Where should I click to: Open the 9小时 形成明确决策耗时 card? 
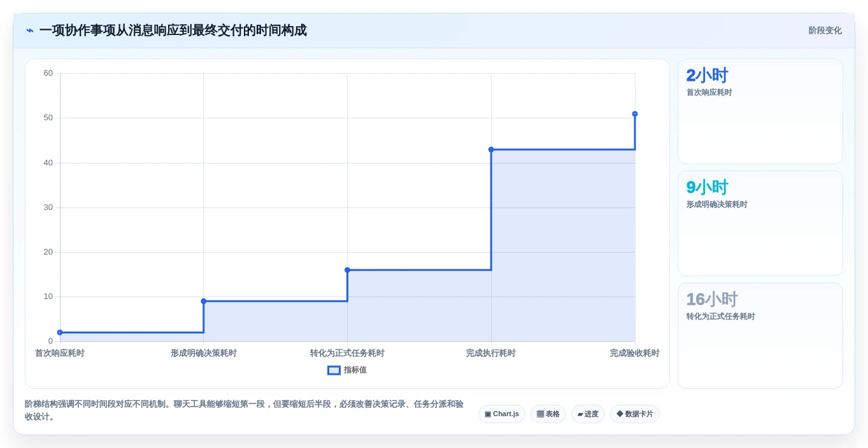tap(760, 223)
